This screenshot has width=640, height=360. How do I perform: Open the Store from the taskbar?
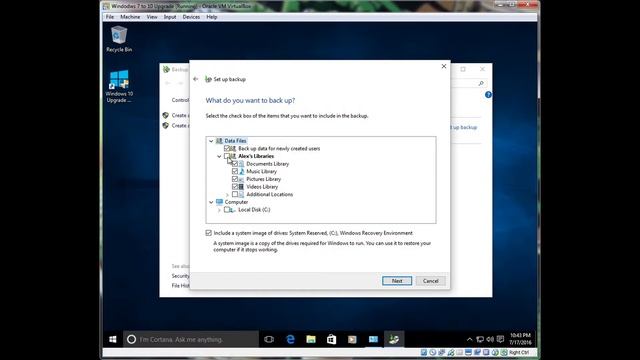click(331, 339)
